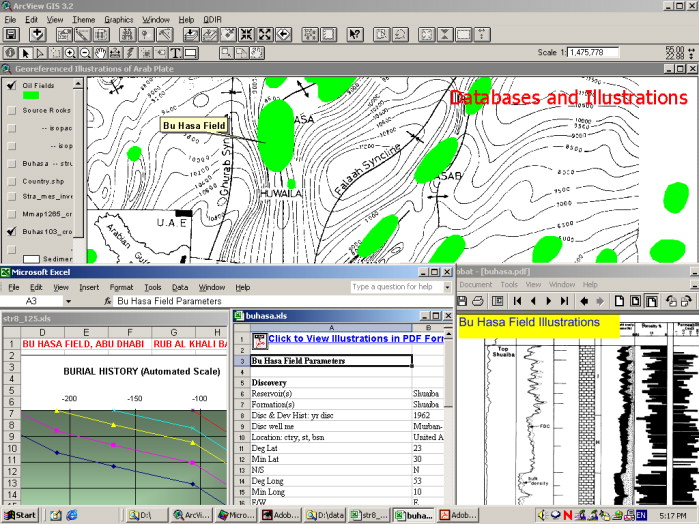Viewport: 699px width, 524px height.
Task: Go to next page in Acrobat
Action: point(549,301)
